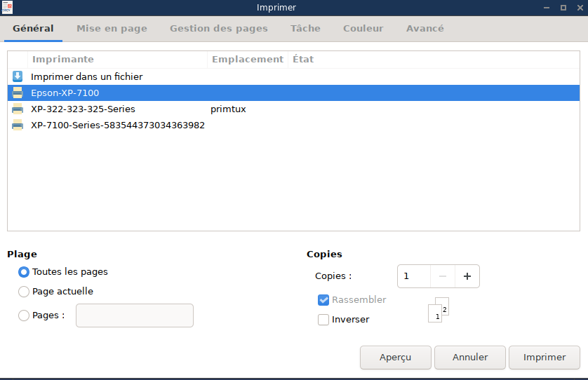Viewport: 588px width, 380px height.
Task: Open the Gestion des pages tab
Action: pos(219,29)
